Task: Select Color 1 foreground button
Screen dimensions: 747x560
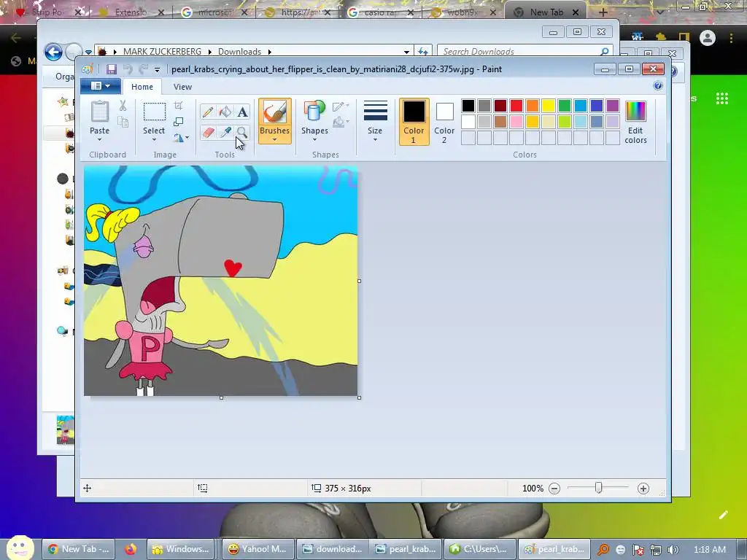Action: (414, 122)
